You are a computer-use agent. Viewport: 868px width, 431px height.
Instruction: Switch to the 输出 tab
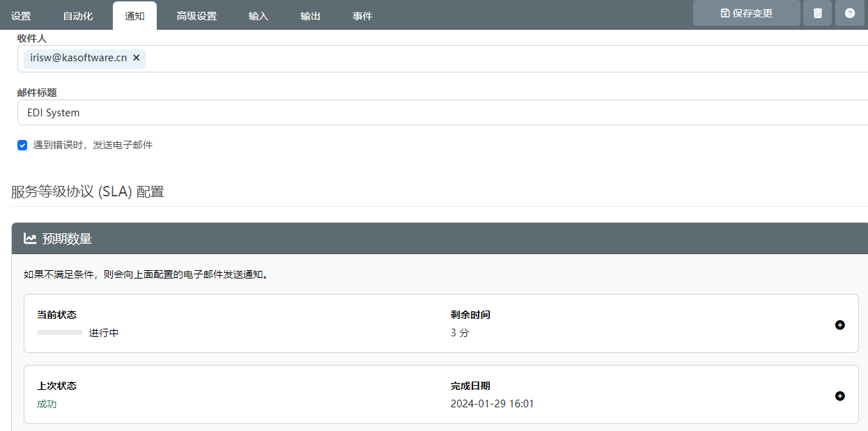click(x=310, y=16)
